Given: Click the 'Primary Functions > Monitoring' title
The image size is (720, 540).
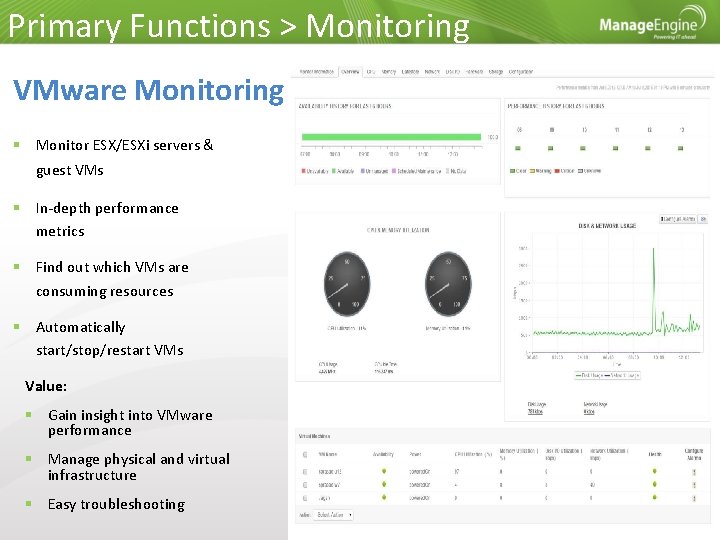Looking at the screenshot, I should [x=239, y=25].
